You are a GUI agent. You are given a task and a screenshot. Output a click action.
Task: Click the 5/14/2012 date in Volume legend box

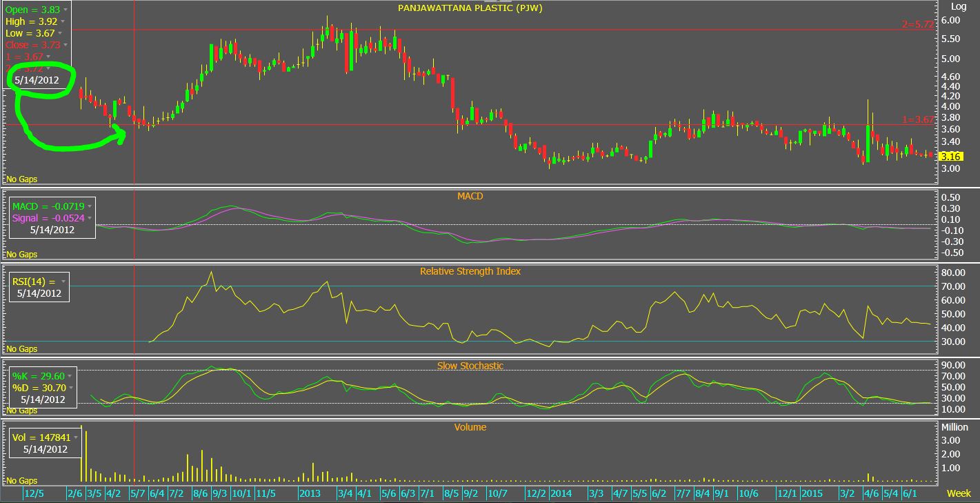(46, 448)
